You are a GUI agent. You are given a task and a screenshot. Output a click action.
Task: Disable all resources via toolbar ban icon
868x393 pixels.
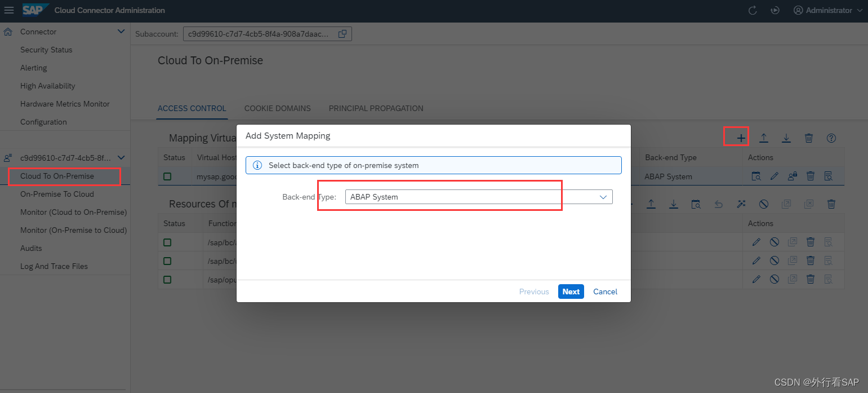(764, 204)
